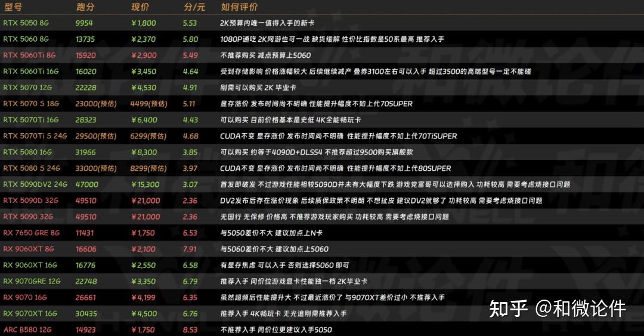The image size is (644, 336).
Task: Click the score-per-yuan value "8.53"
Action: pyautogui.click(x=190, y=330)
